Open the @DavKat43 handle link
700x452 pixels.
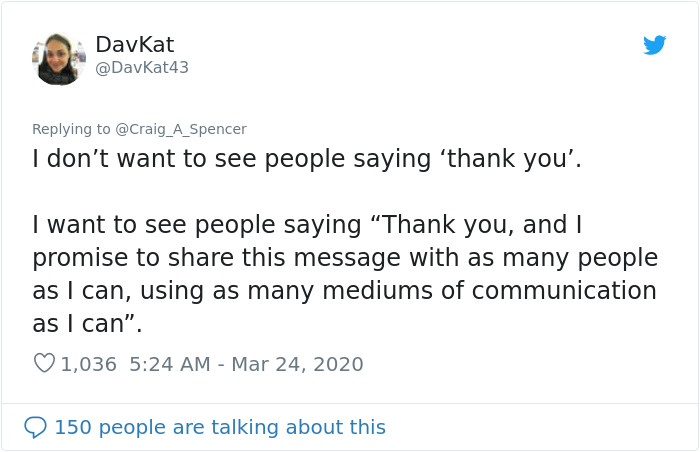[x=142, y=67]
